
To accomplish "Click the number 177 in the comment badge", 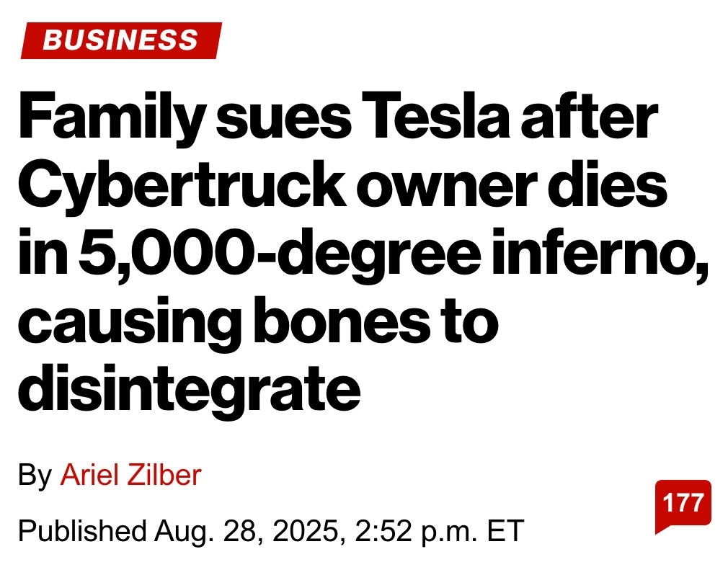I will [x=683, y=502].
